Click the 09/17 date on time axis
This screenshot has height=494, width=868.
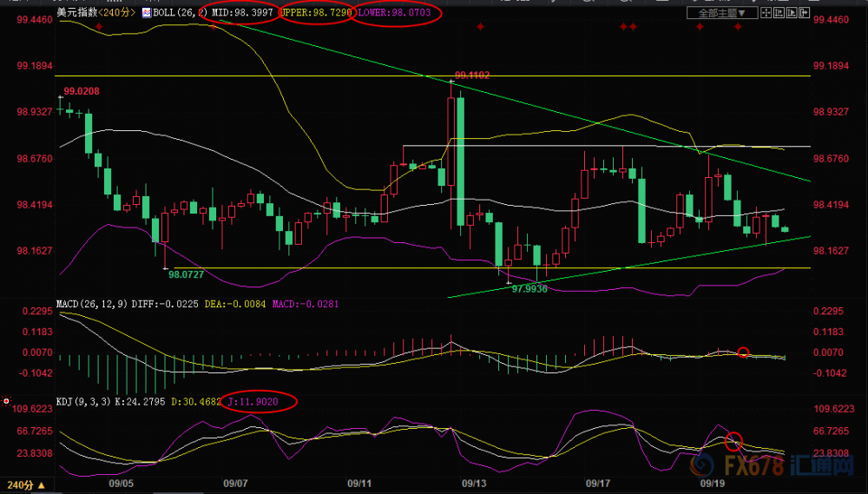(598, 484)
